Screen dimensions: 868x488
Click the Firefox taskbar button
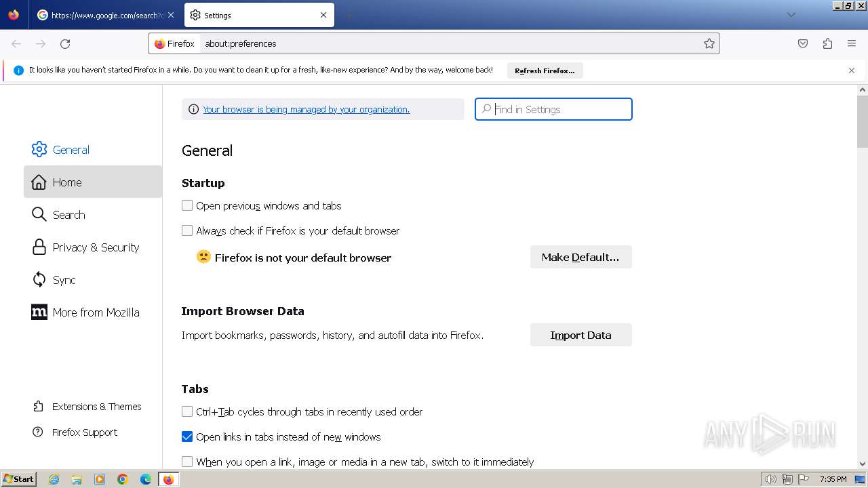coord(168,479)
